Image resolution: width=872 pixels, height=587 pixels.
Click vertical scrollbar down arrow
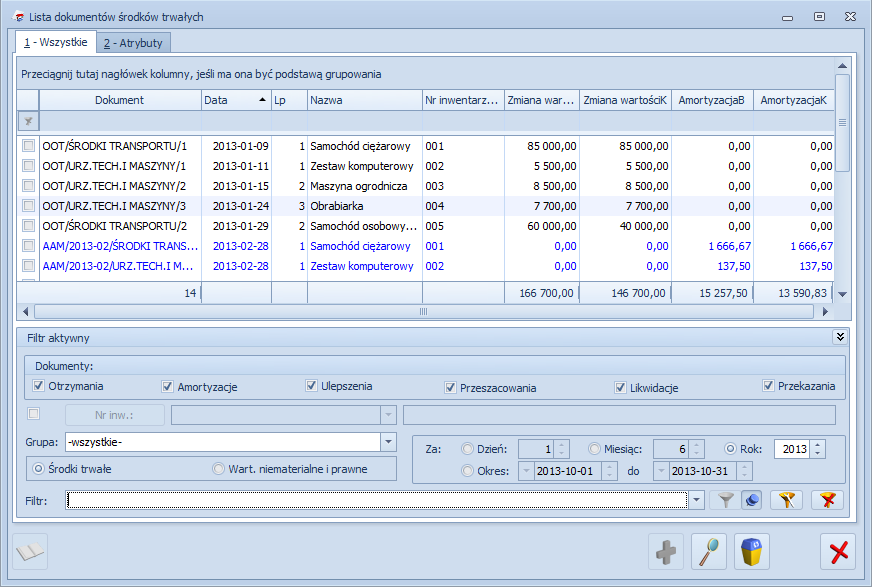pyautogui.click(x=843, y=294)
